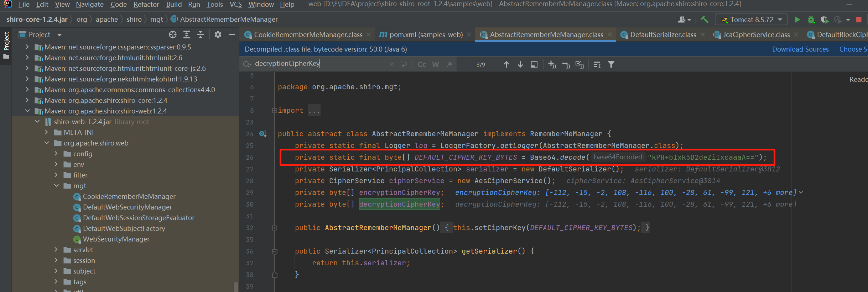Hide the Project tool window

(x=232, y=34)
